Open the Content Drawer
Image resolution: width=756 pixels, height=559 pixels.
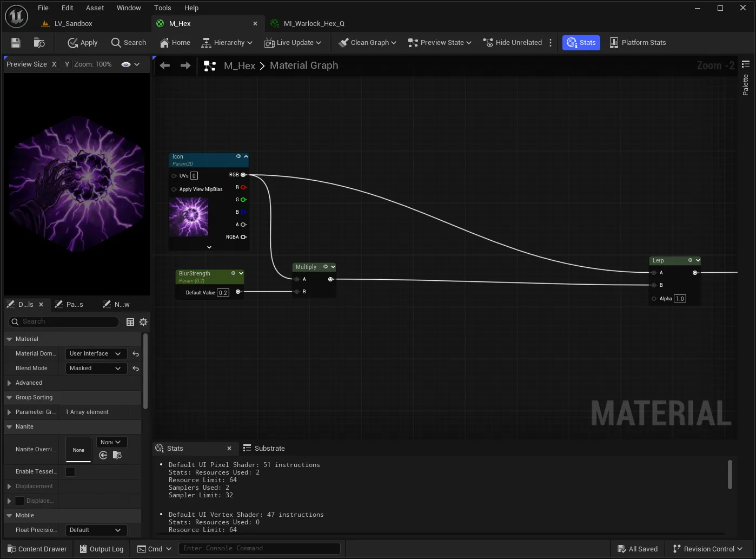(37, 549)
